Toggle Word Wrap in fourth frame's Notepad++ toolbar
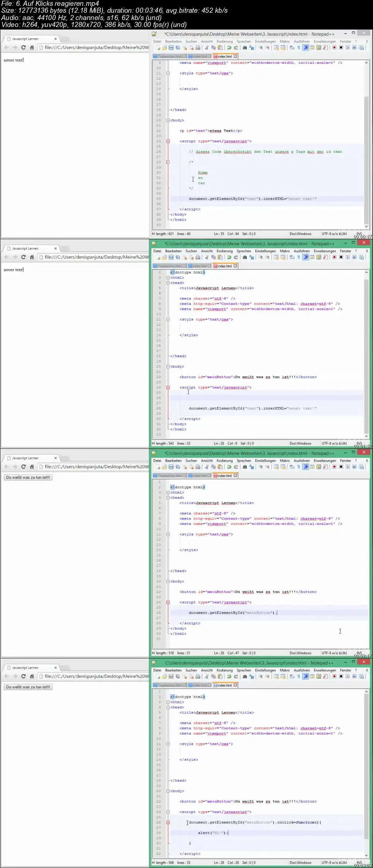 click(292, 677)
